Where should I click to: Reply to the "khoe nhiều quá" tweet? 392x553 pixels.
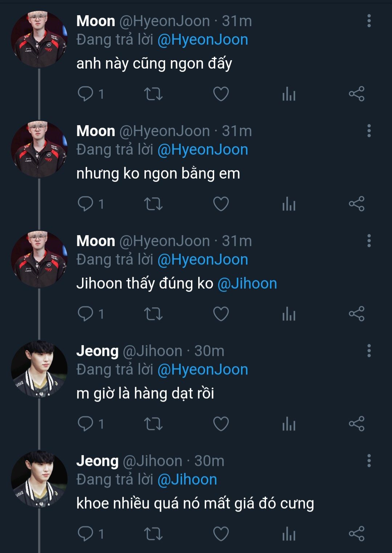tap(86, 534)
